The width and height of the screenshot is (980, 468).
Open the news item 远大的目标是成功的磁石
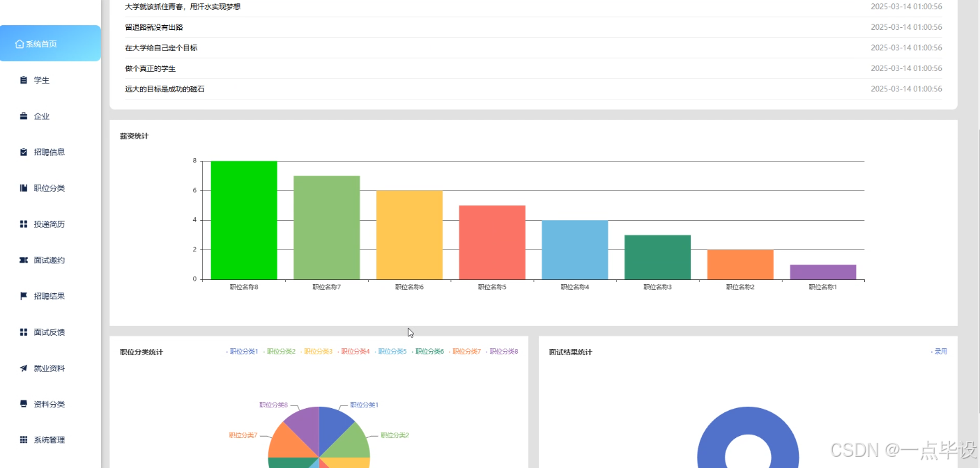(x=164, y=89)
